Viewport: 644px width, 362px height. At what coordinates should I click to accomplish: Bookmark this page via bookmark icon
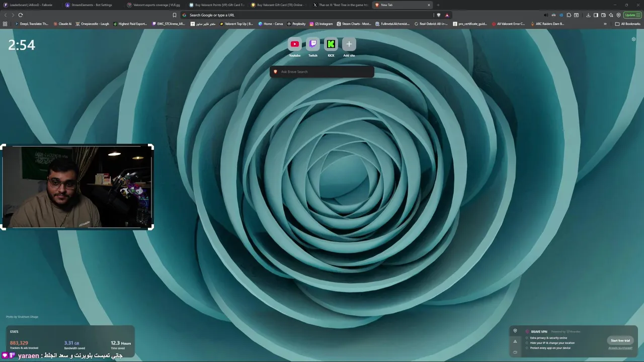click(x=175, y=15)
